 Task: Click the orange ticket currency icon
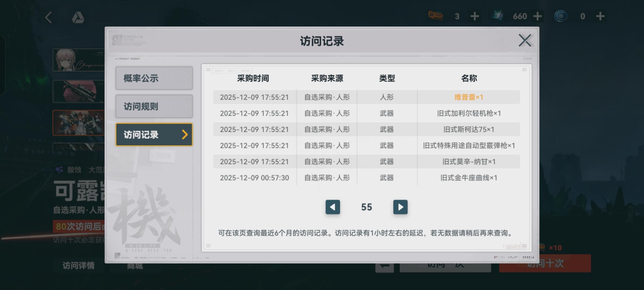[x=435, y=16]
